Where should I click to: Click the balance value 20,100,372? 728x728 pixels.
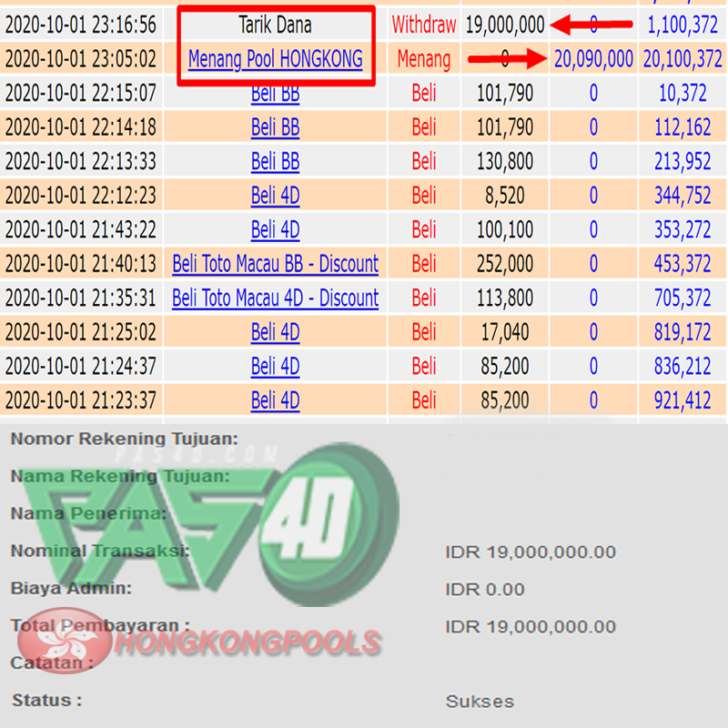pos(682,59)
